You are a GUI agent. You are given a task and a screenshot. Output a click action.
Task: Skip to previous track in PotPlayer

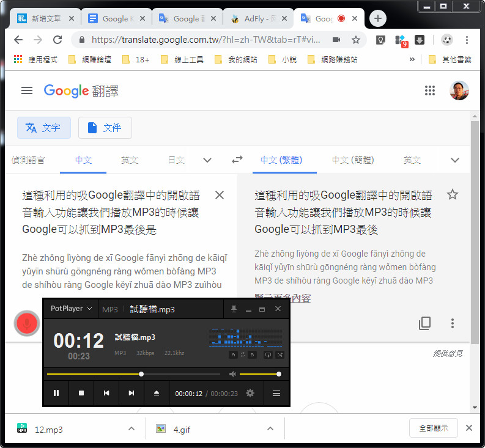tap(106, 393)
